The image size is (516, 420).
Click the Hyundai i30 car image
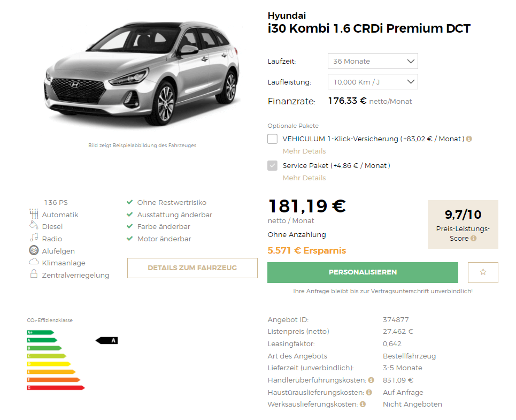142,74
